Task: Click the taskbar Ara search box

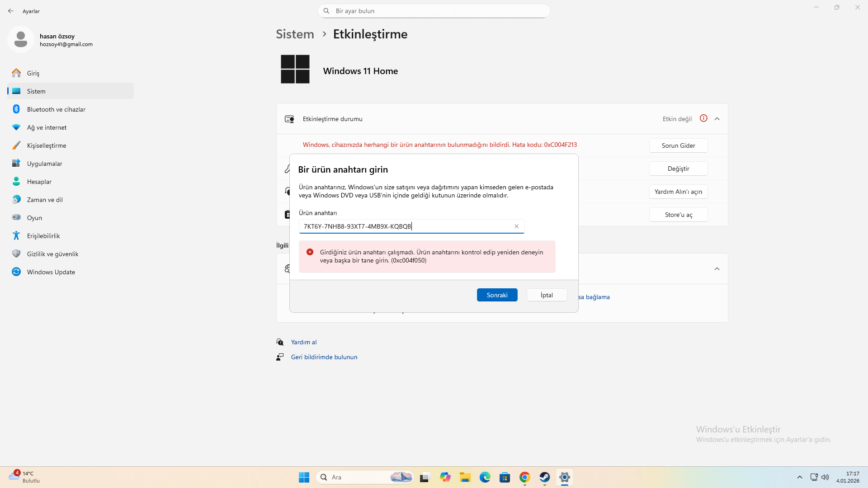Action: 364,477
